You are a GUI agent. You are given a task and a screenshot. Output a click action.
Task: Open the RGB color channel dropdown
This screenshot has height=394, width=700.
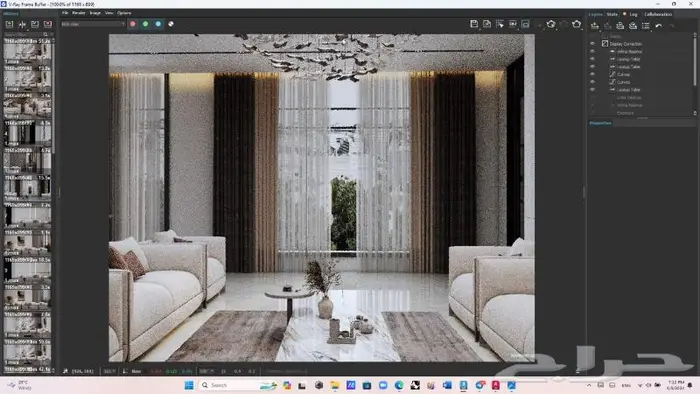click(x=93, y=24)
